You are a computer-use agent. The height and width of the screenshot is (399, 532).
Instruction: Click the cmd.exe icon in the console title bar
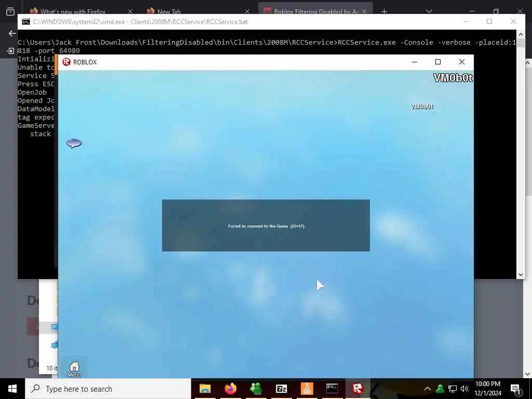[x=26, y=22]
